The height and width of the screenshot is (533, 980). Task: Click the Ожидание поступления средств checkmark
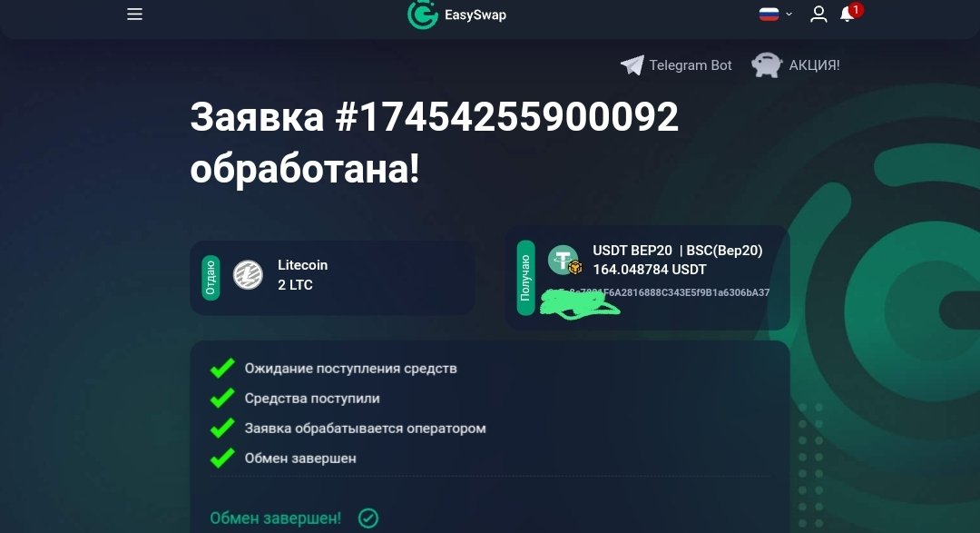click(222, 368)
